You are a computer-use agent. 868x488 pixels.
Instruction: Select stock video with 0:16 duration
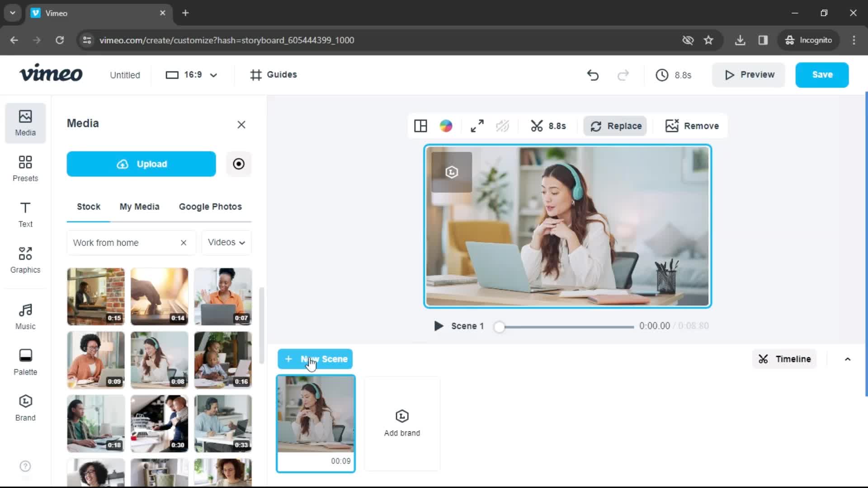coord(223,360)
